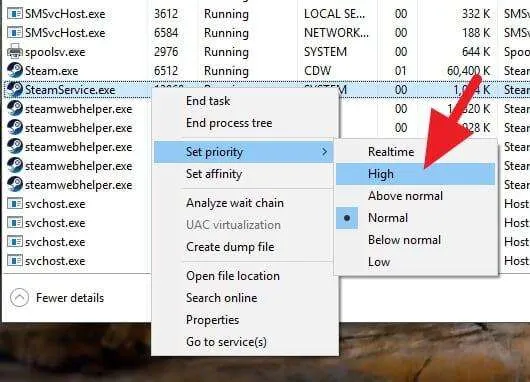Collapse Task Manager with Fewer details
Screen dimensions: 530x382
(x=57, y=298)
